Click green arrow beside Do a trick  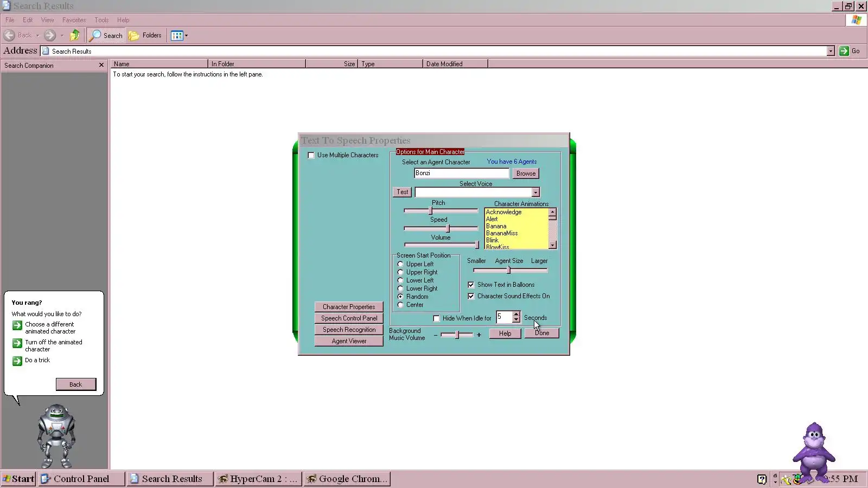pos(17,361)
